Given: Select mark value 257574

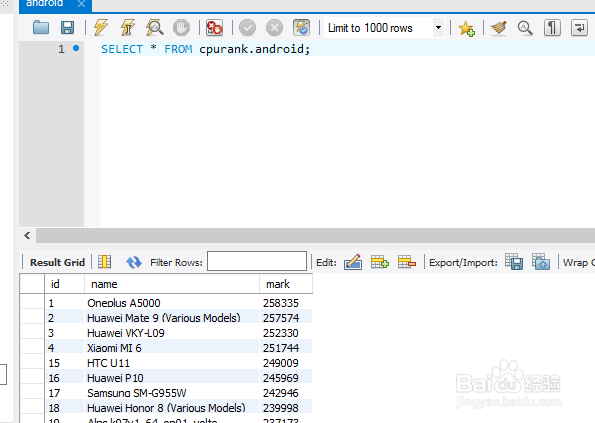Looking at the screenshot, I should [286, 318].
